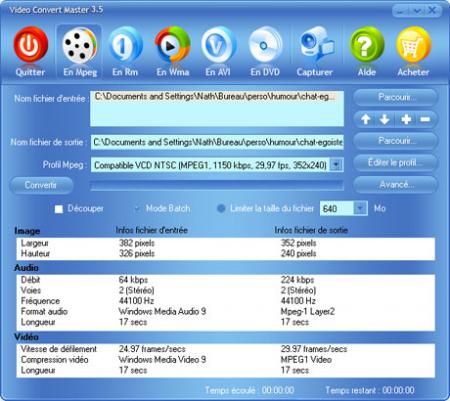Toggle Limiter la taille du fichier

[221, 209]
